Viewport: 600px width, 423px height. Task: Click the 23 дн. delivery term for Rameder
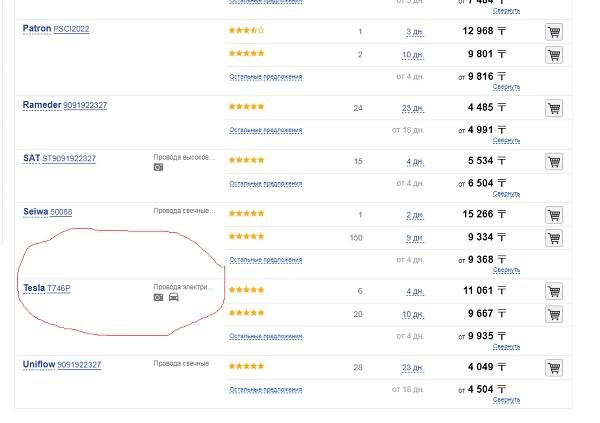[x=414, y=108]
